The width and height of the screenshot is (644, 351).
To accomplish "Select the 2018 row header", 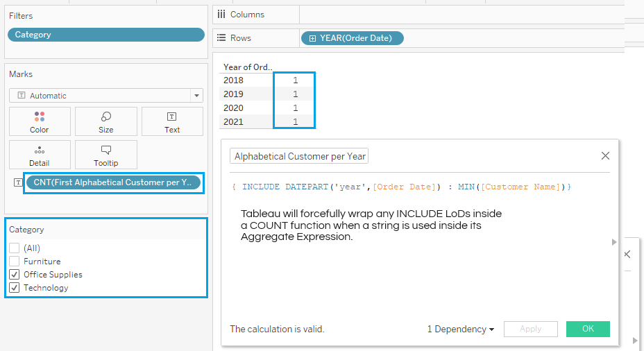I will 233,80.
